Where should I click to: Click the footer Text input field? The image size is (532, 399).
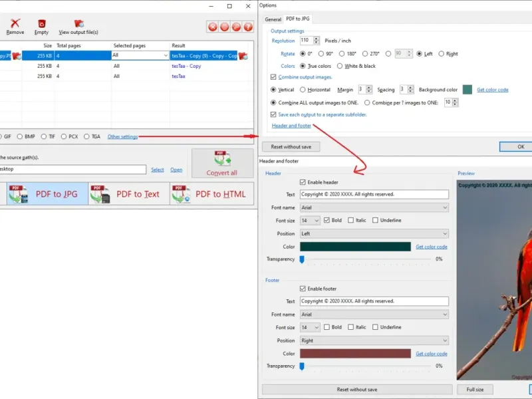point(374,301)
